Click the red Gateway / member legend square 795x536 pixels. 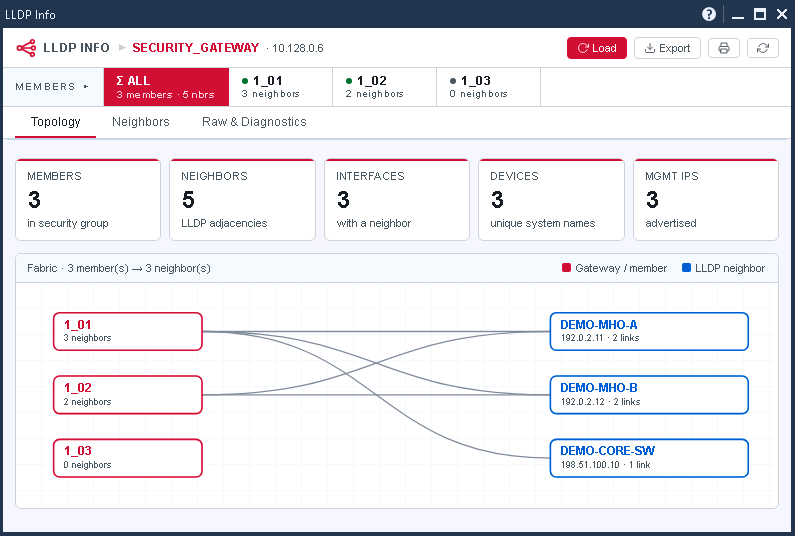[x=566, y=268]
